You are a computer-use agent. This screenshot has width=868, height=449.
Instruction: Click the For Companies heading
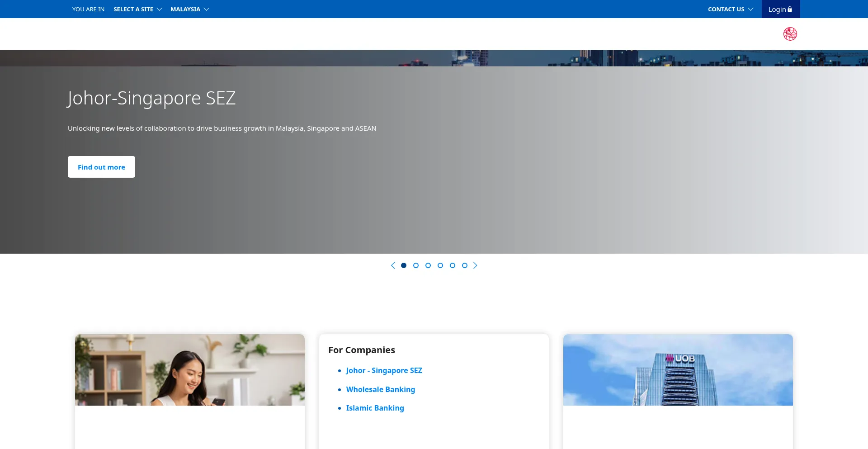pos(362,350)
